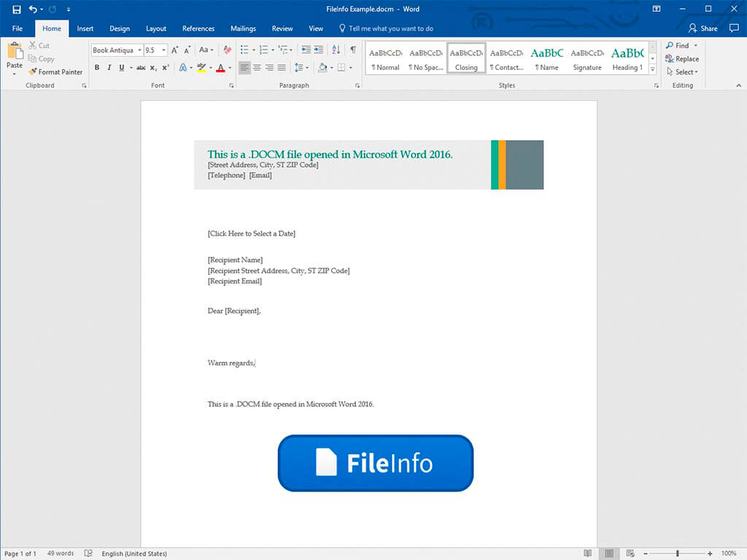
Task: Click the Increase Indent icon
Action: (x=318, y=50)
